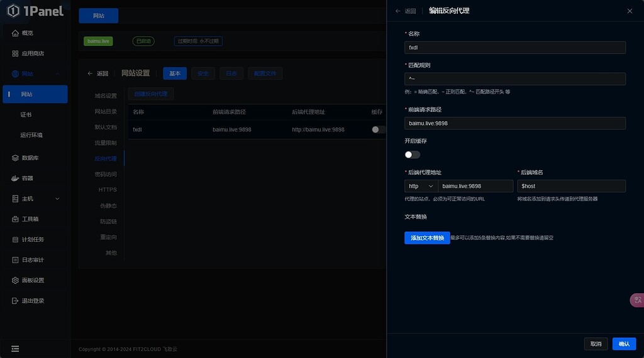This screenshot has height=358, width=644.
Task: Open the App Store icon in sidebar
Action: point(16,54)
